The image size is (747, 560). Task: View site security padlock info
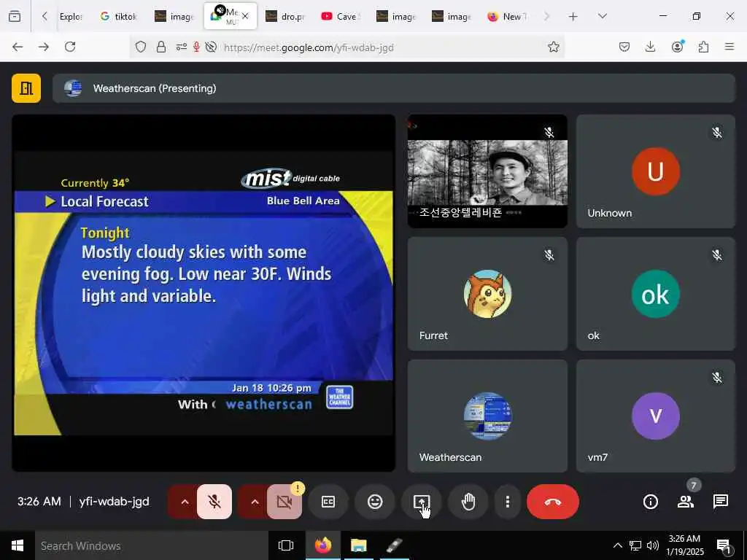pos(161,47)
